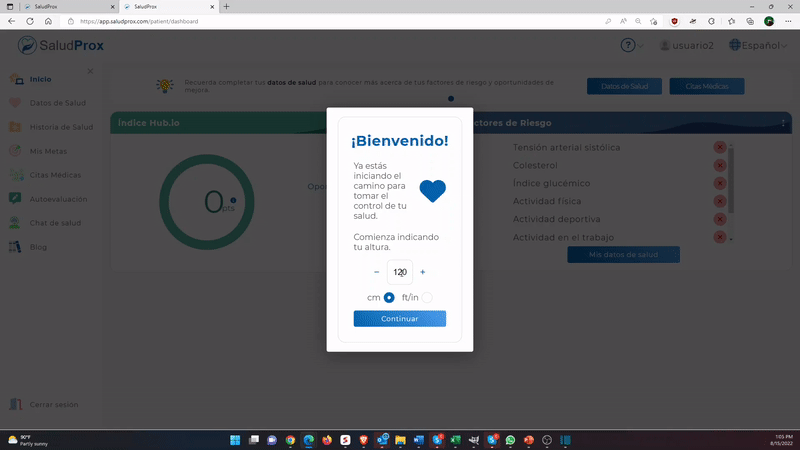Click the Chat de salud sidebar icon

(x=15, y=223)
